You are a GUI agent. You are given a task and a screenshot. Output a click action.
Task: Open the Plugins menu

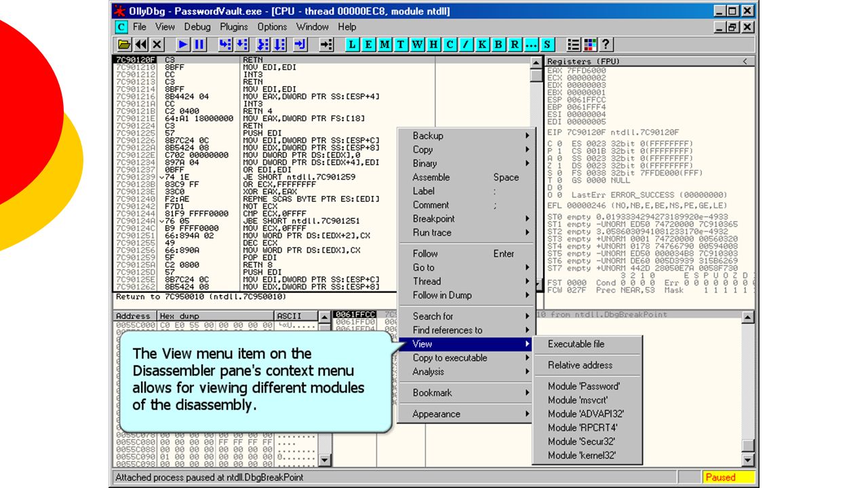point(234,27)
